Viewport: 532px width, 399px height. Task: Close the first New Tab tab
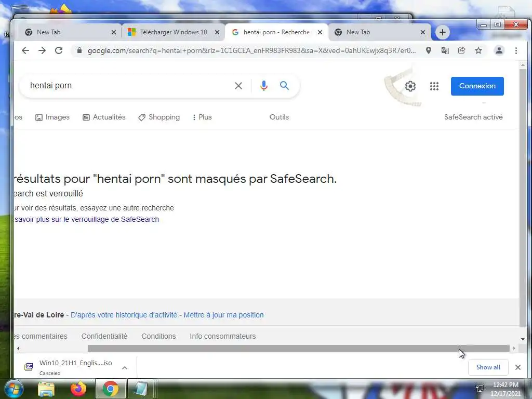click(x=114, y=32)
